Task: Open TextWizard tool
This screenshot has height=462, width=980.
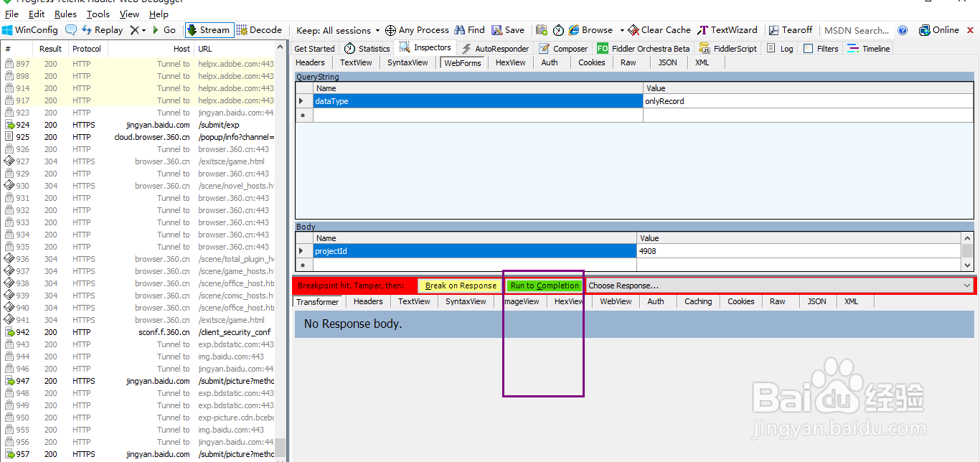Action: pos(727,30)
